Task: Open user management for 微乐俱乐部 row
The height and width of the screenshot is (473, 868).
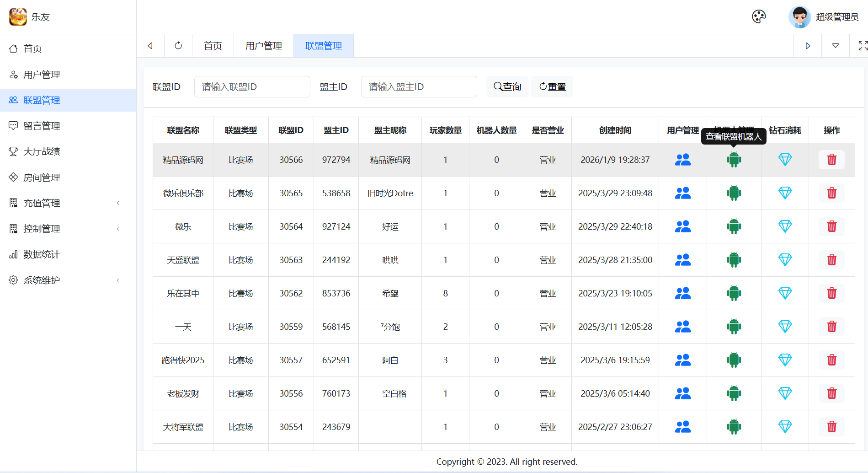Action: pyautogui.click(x=683, y=193)
